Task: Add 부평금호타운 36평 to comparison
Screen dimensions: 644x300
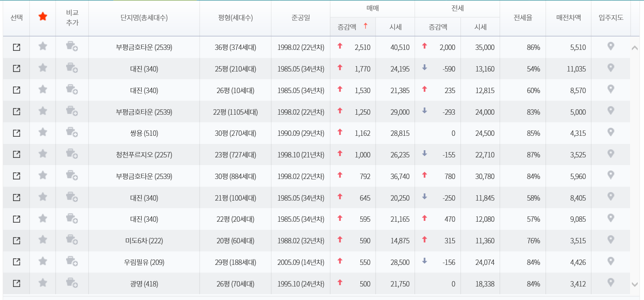Action: [x=72, y=46]
